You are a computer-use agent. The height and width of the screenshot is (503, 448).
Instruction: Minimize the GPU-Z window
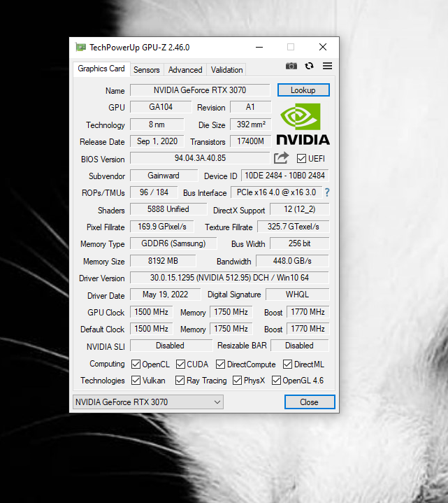point(259,47)
